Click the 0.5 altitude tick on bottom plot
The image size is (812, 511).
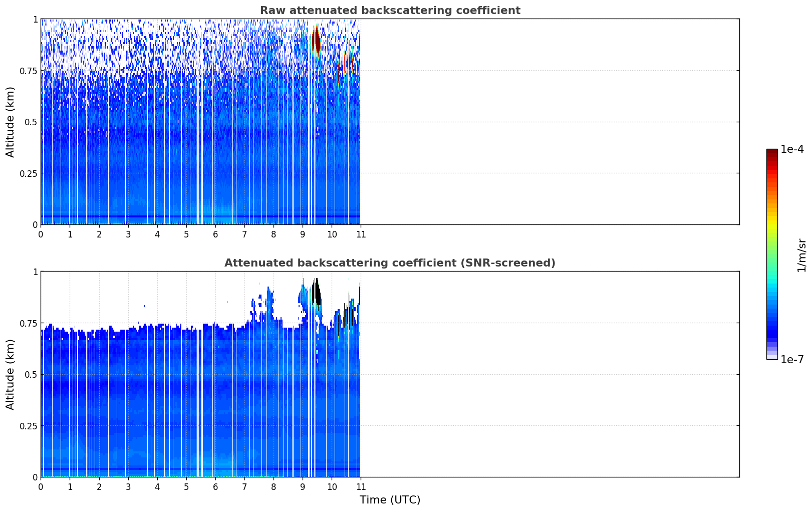tap(31, 374)
